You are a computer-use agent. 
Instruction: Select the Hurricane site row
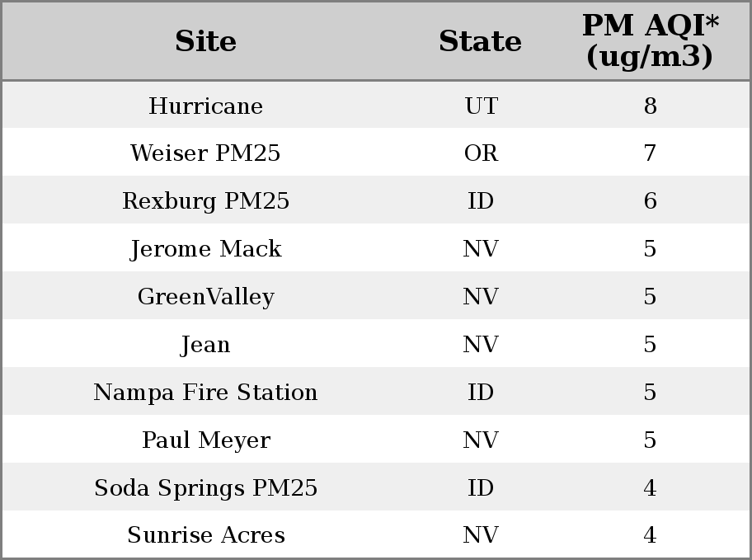(x=376, y=105)
